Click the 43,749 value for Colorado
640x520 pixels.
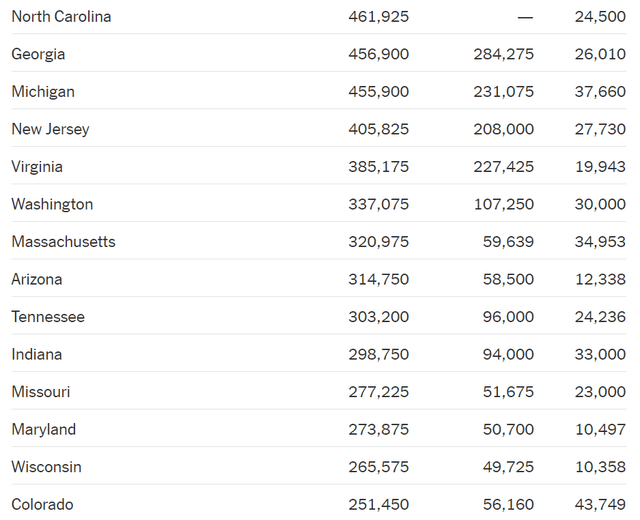pyautogui.click(x=600, y=504)
